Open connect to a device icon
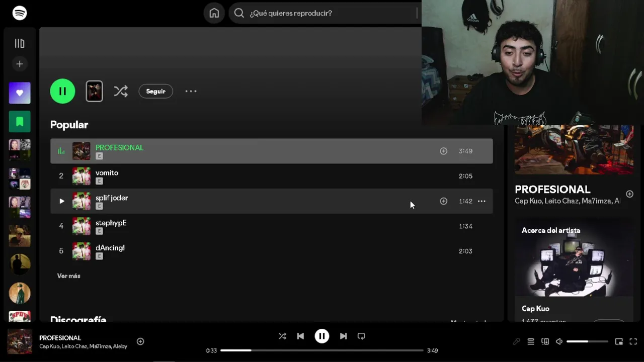Viewport: 644px width, 362px height. click(x=545, y=342)
